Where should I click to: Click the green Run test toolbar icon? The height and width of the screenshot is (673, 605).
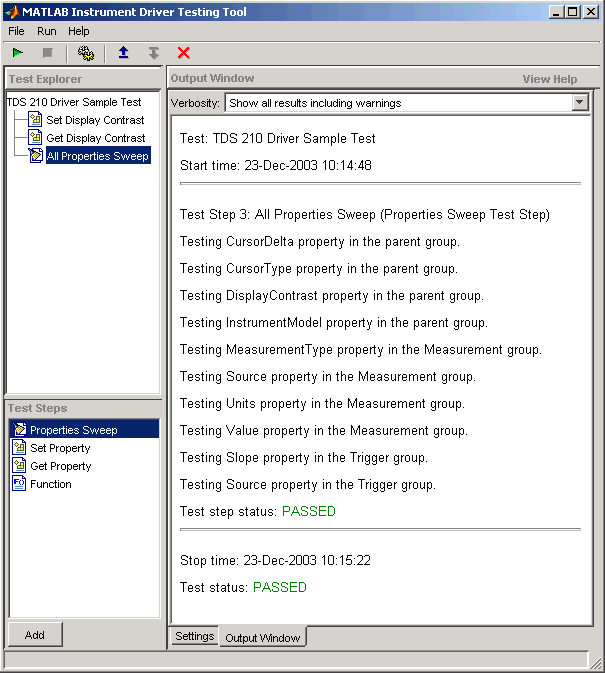[x=18, y=53]
